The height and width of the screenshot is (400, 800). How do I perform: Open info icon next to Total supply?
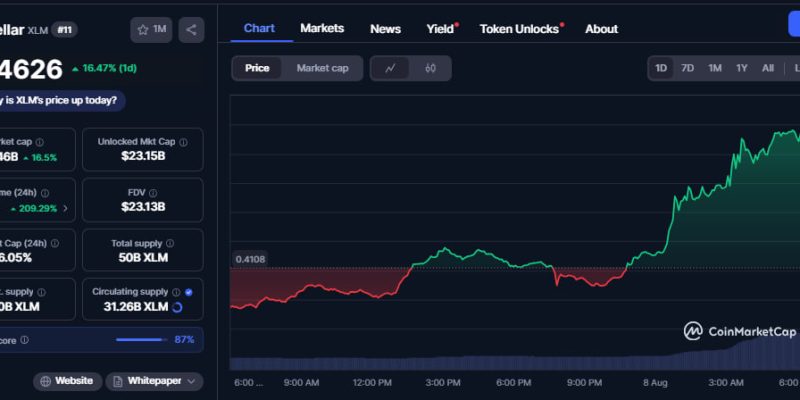click(x=170, y=244)
